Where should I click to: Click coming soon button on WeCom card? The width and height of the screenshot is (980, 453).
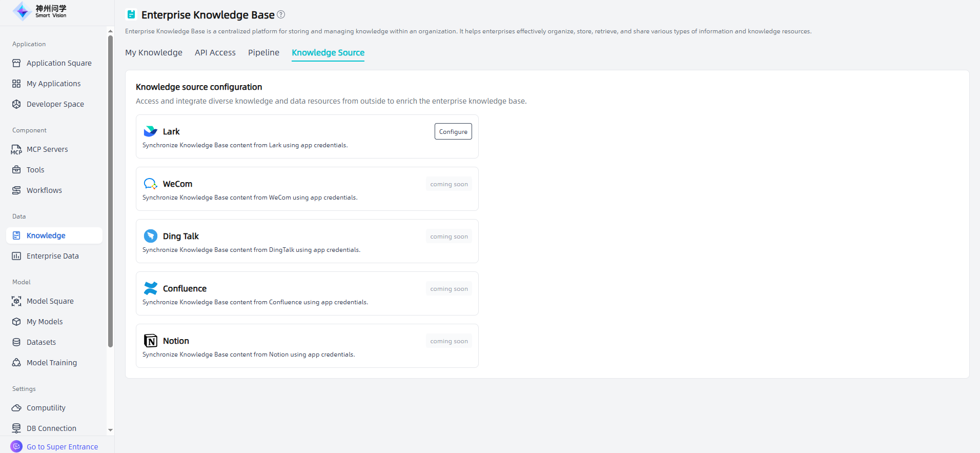pos(449,184)
